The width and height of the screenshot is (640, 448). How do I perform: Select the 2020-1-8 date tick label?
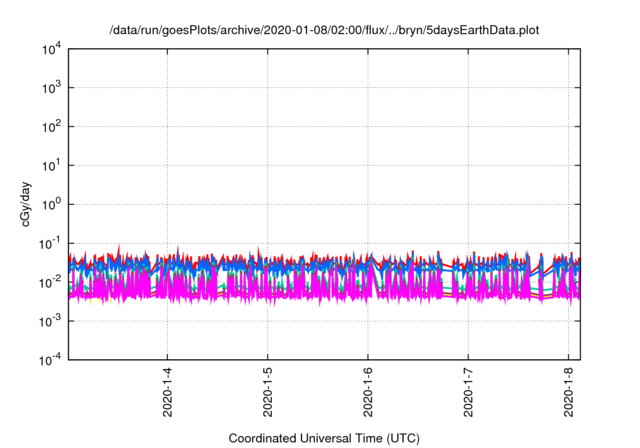(569, 392)
